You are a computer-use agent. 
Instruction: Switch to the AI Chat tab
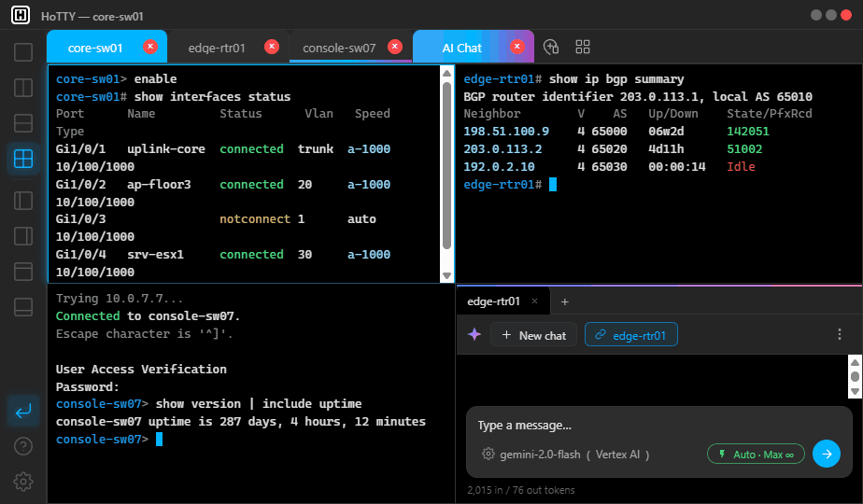(x=461, y=48)
